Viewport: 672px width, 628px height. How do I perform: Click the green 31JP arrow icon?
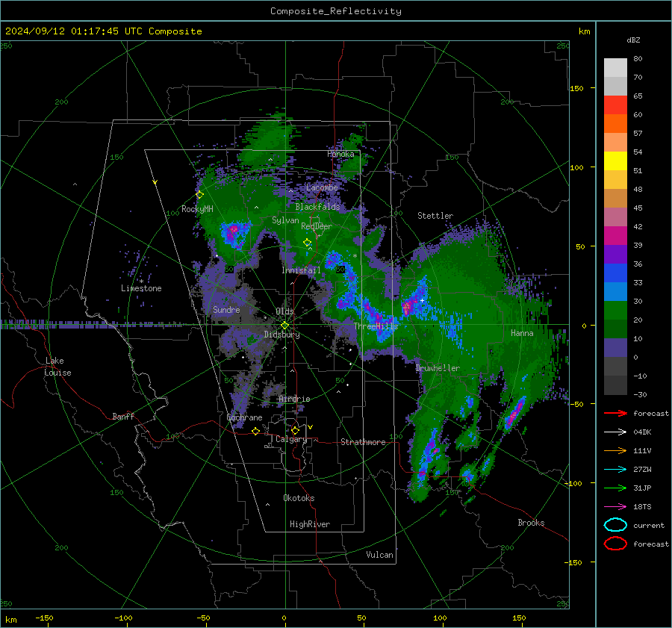click(615, 488)
